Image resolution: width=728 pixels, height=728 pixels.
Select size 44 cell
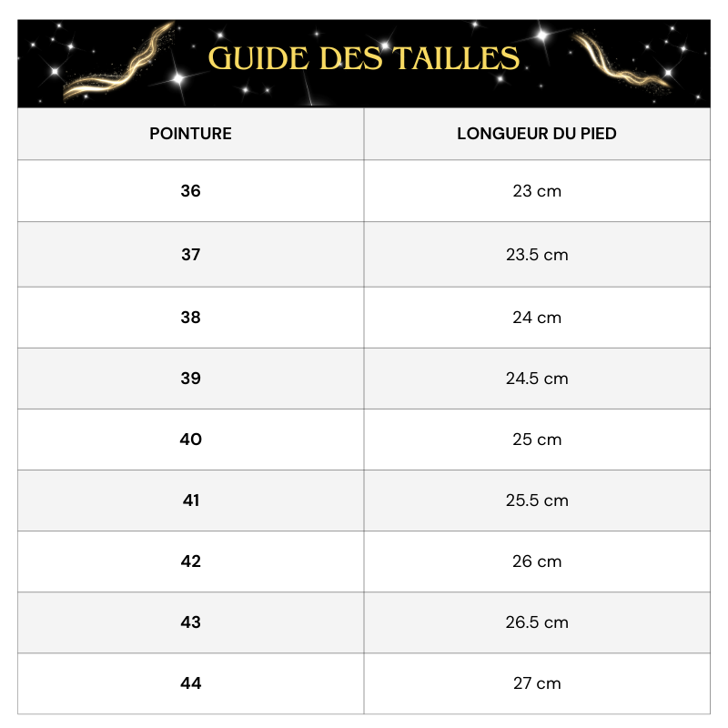pos(190,683)
